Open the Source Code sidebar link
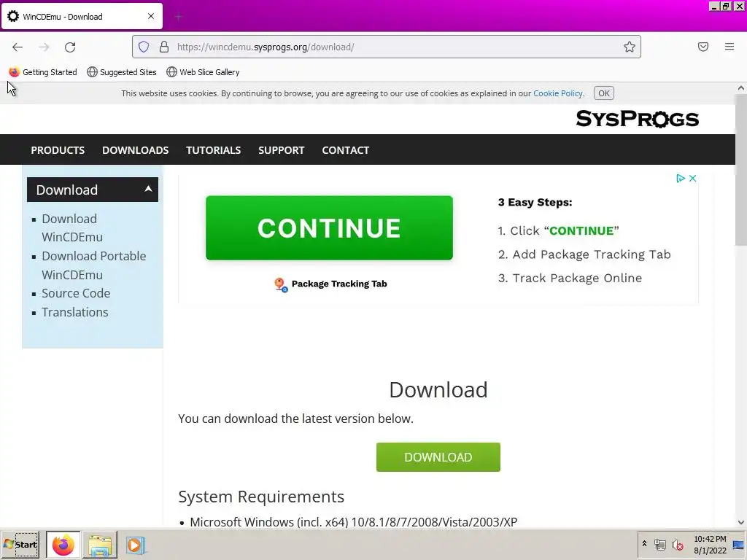 (x=76, y=293)
